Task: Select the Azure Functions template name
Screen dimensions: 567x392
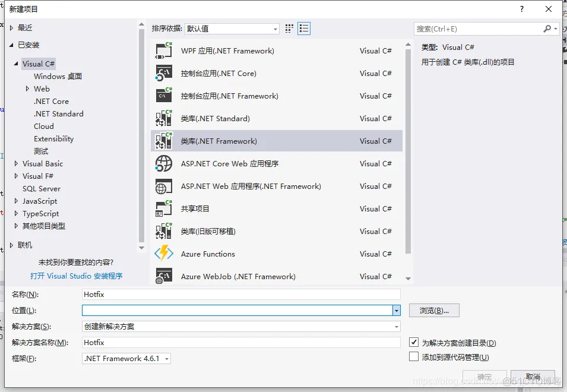Action: click(x=208, y=254)
